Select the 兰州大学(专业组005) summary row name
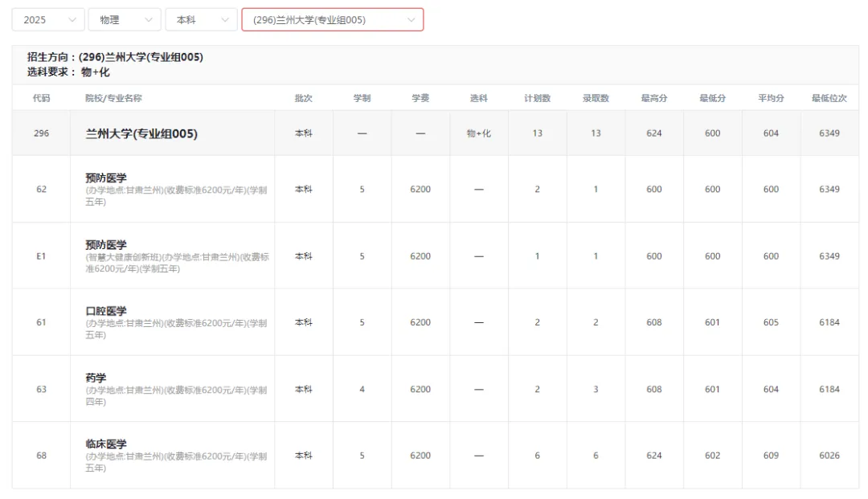Screen dimensions: 868x499 click(x=141, y=133)
